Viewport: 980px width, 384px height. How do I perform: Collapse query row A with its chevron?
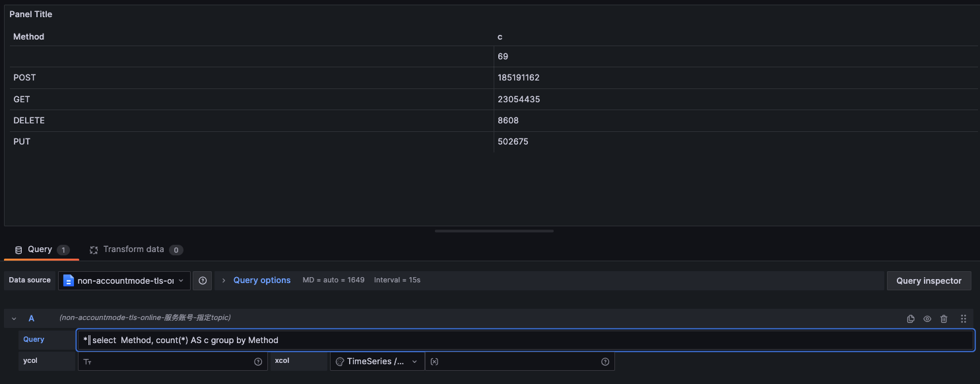pos(14,319)
